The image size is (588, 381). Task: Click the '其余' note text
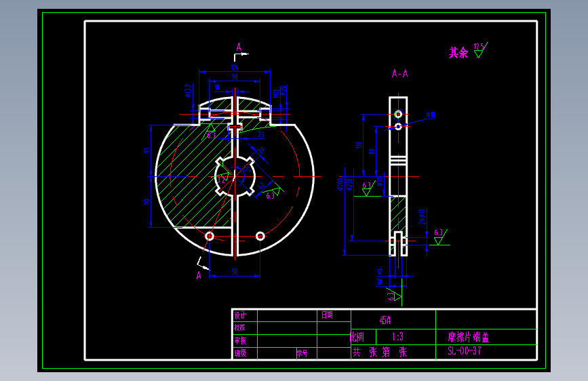458,53
